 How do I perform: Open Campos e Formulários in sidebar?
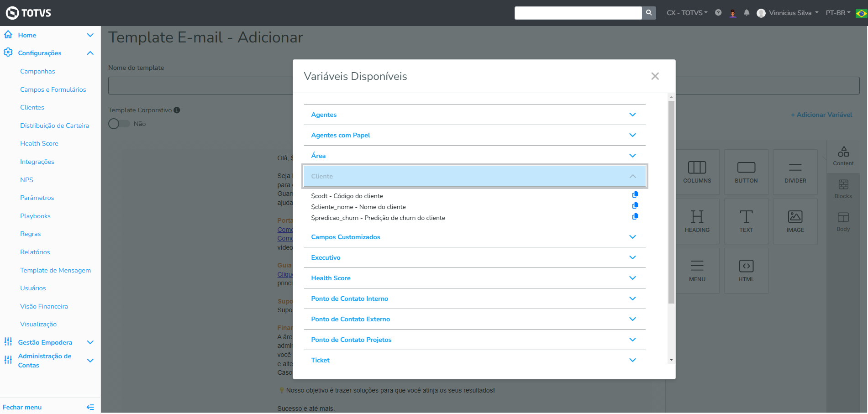[x=53, y=89]
